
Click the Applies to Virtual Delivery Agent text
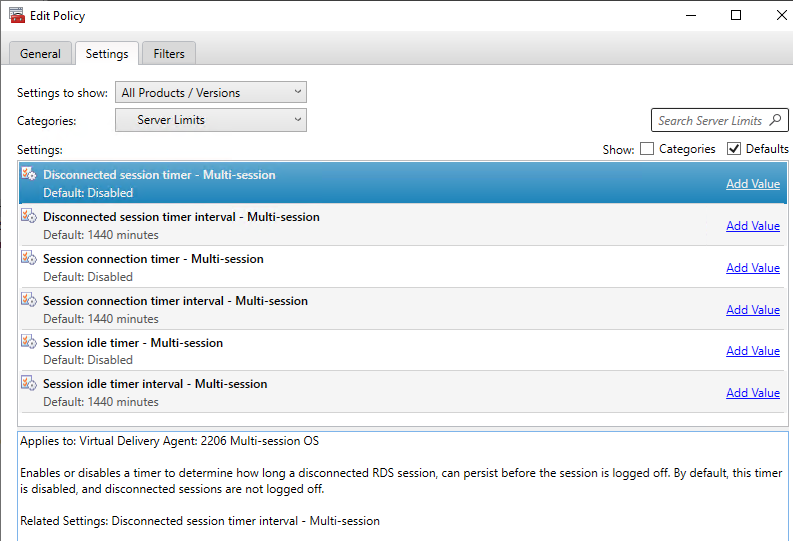tap(169, 441)
